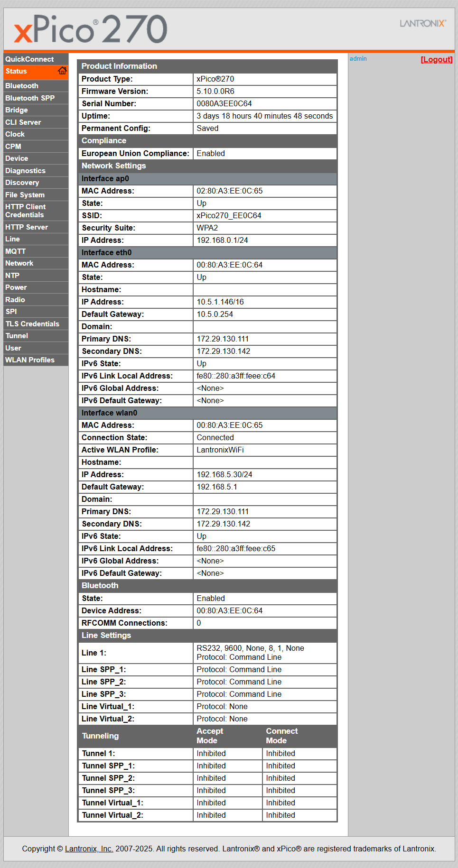Open the Device page
This screenshot has width=458, height=868.
[x=36, y=158]
